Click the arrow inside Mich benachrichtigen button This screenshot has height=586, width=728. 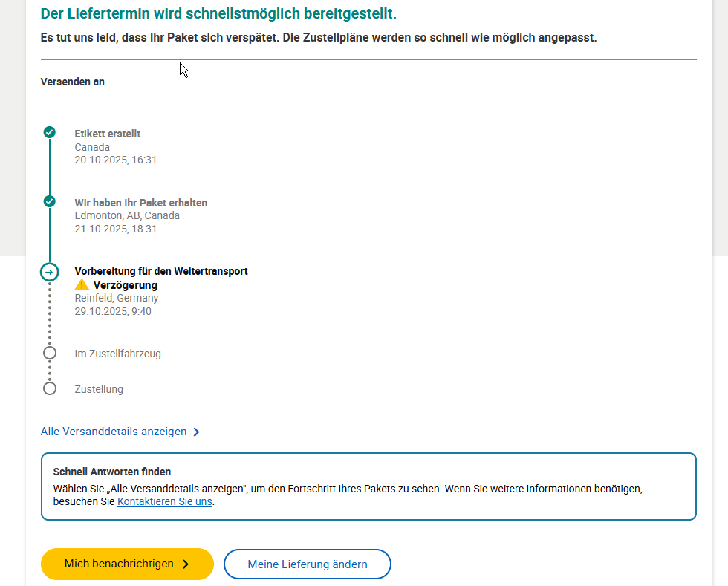[186, 564]
